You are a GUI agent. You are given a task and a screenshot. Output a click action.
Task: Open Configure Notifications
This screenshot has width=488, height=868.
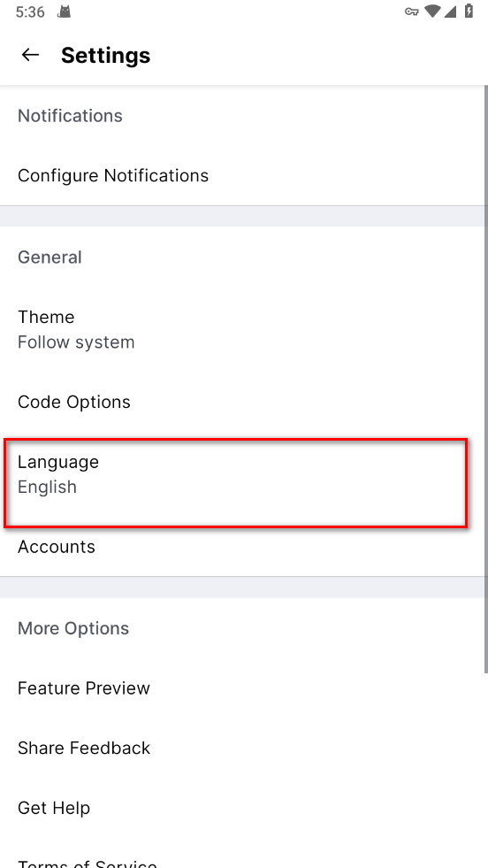[x=243, y=175]
